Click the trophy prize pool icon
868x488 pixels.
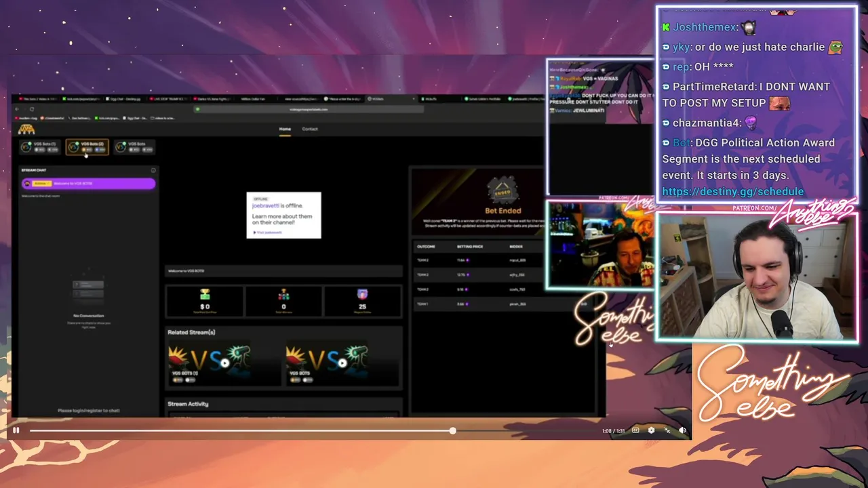tap(205, 294)
